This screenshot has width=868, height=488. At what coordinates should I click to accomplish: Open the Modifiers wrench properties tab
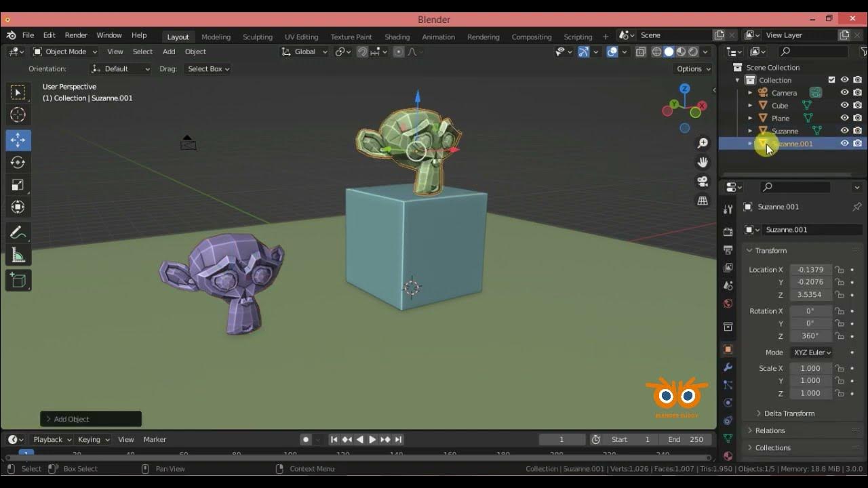(728, 367)
